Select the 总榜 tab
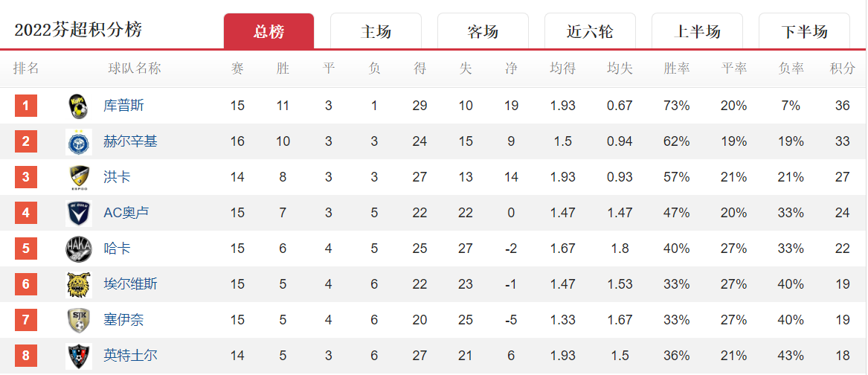 click(x=269, y=31)
